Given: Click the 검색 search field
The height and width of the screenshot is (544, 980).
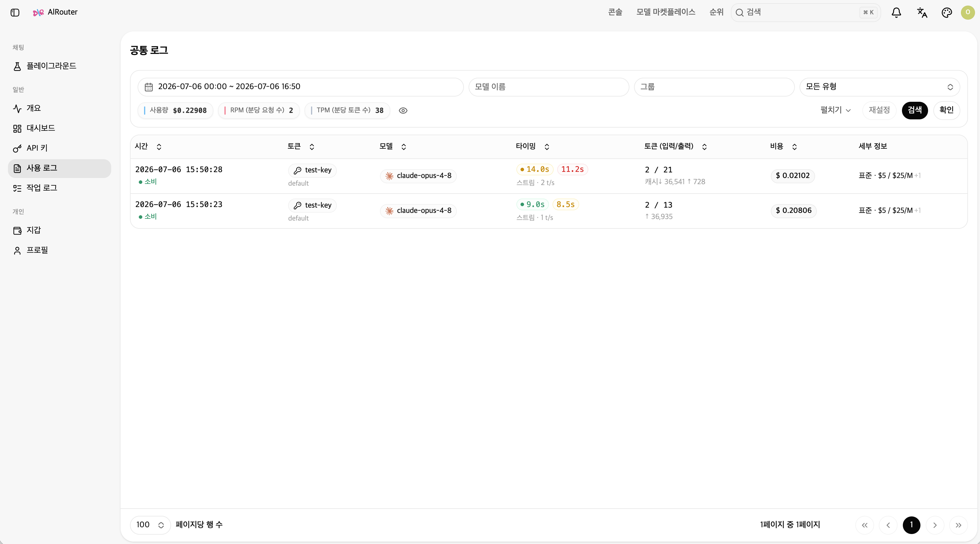Looking at the screenshot, I should pos(806,13).
